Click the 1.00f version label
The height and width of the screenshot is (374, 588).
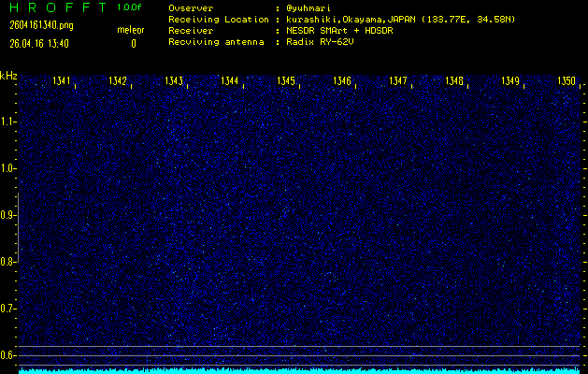[130, 7]
